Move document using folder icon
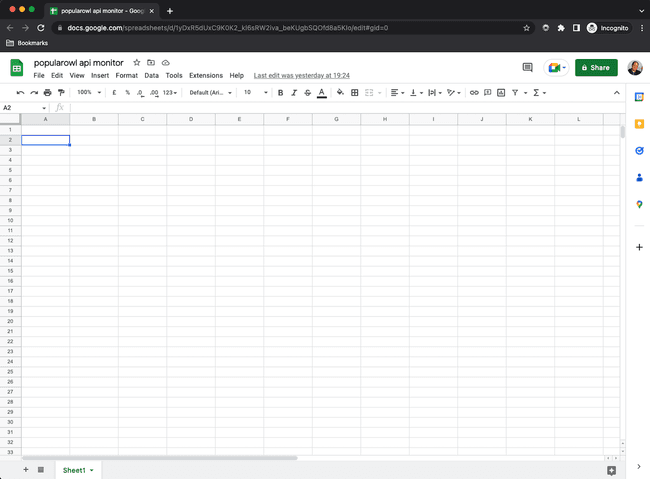This screenshot has height=479, width=650. (x=151, y=63)
